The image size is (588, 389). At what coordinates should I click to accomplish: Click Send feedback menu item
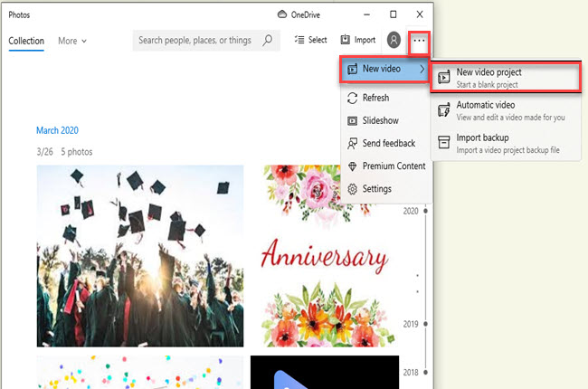click(388, 143)
